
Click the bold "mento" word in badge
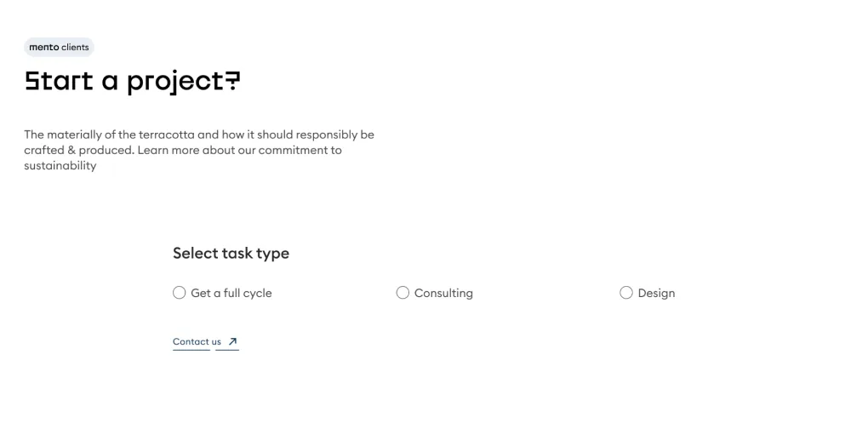point(43,47)
